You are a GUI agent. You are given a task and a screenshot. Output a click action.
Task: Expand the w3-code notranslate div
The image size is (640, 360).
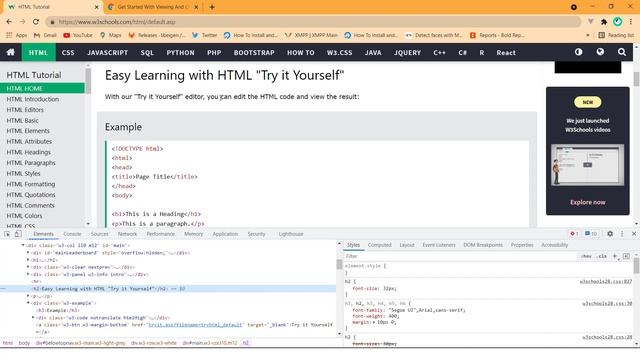click(33, 318)
